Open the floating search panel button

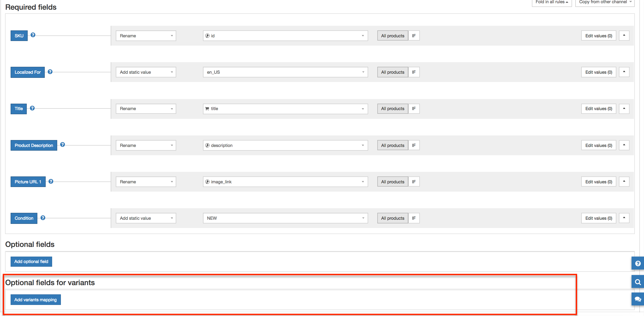click(x=638, y=282)
